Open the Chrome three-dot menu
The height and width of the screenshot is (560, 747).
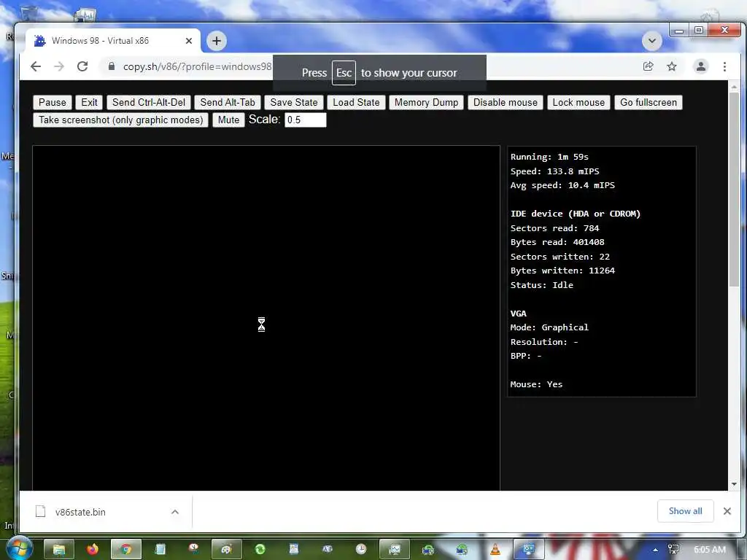pos(724,66)
